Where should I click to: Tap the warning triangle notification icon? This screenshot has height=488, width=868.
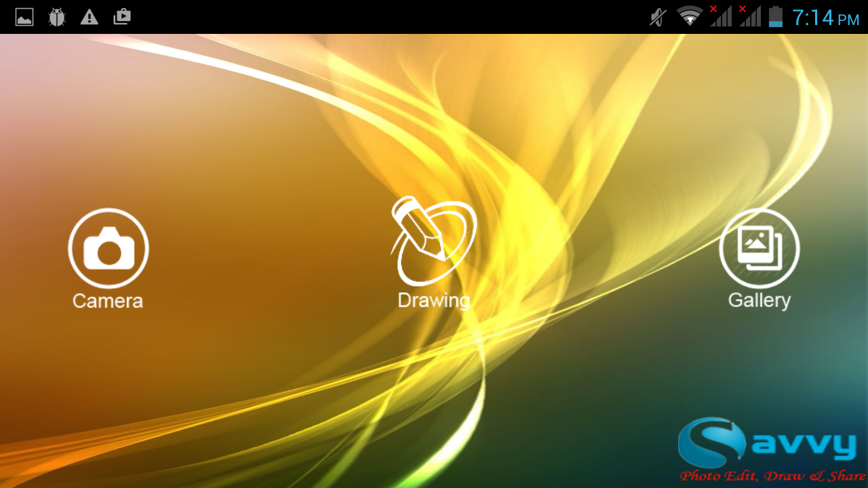tap(90, 17)
